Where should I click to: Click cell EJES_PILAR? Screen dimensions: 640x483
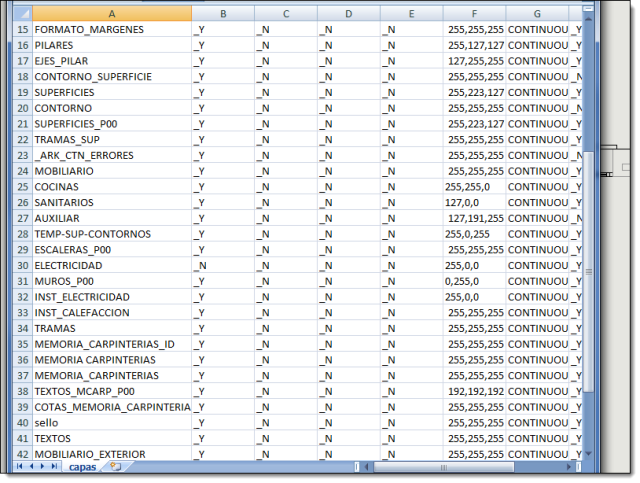pyautogui.click(x=112, y=61)
